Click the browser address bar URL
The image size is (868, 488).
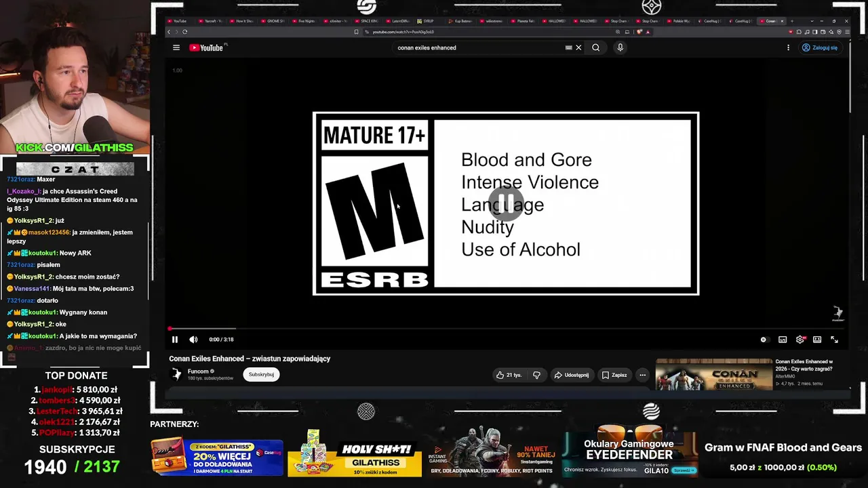[x=403, y=32]
